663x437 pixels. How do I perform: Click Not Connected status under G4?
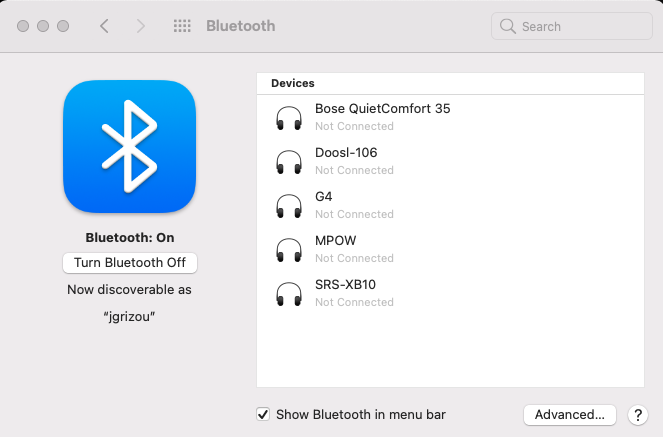point(354,214)
